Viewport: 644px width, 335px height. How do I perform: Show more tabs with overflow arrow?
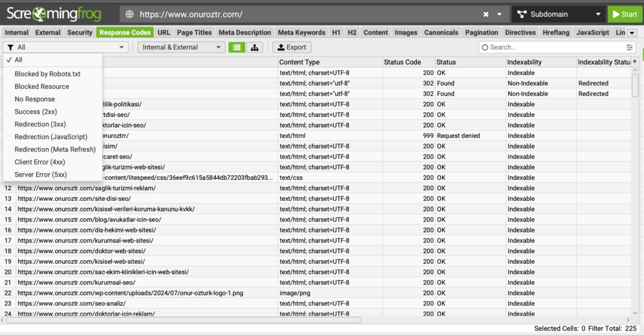coord(632,33)
